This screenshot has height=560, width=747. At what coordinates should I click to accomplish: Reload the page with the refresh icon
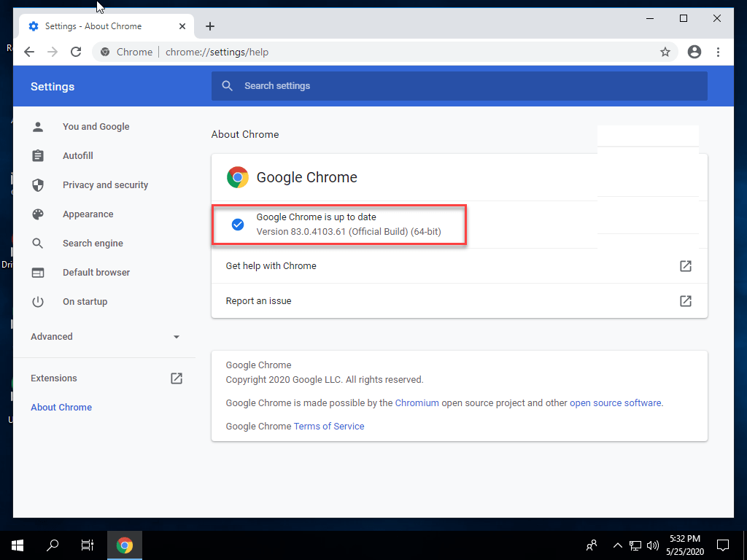coord(76,52)
